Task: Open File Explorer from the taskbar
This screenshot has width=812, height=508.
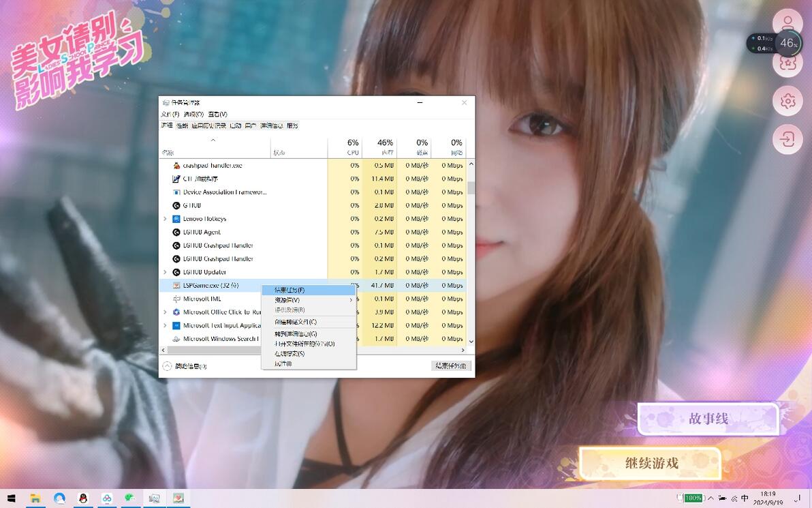Action: coord(35,498)
